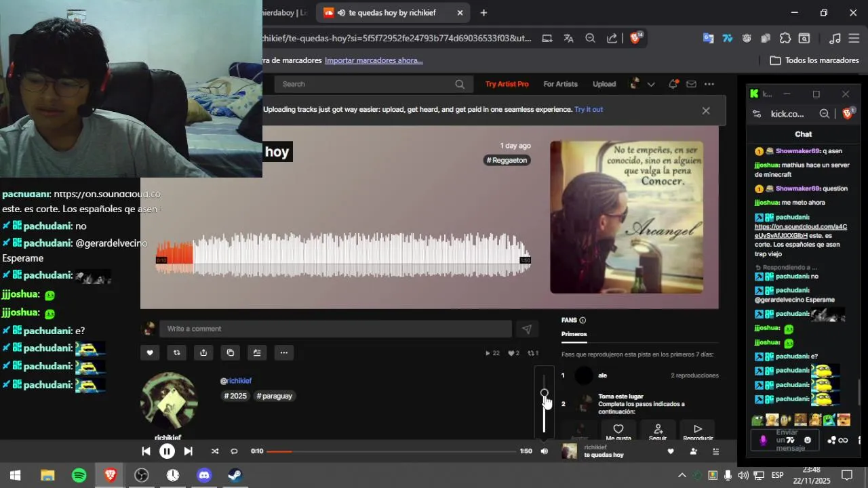The image size is (868, 488).
Task: Search with the magnifier icon in SoundCloud
Action: click(460, 84)
